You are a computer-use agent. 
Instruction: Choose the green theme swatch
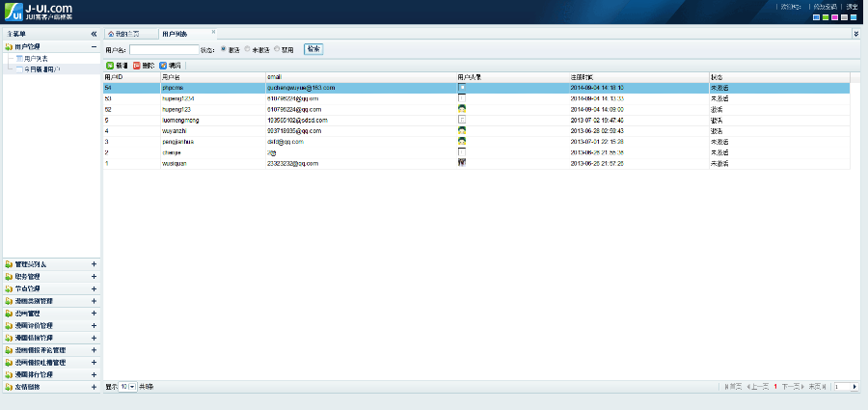826,17
